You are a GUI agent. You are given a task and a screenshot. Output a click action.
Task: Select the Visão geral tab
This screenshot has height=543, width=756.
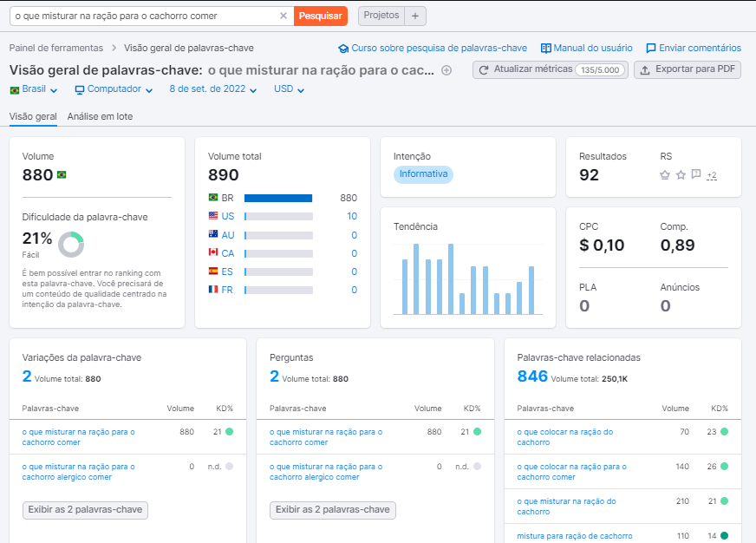[32, 114]
